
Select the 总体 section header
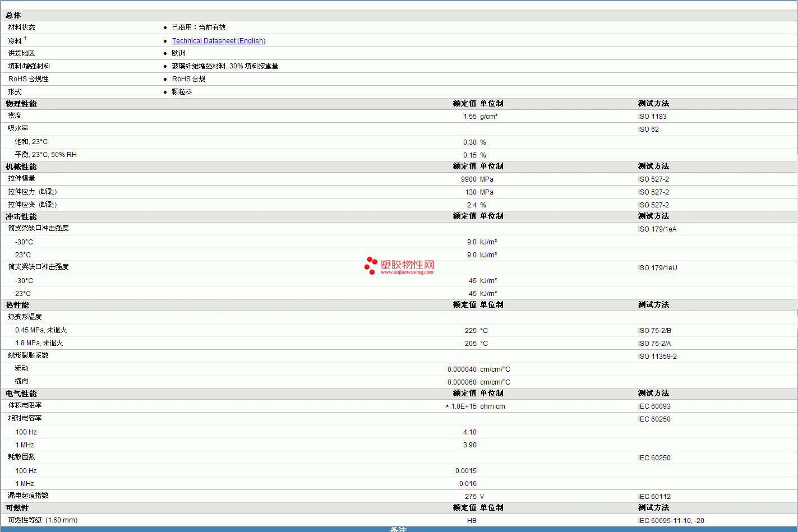13,16
